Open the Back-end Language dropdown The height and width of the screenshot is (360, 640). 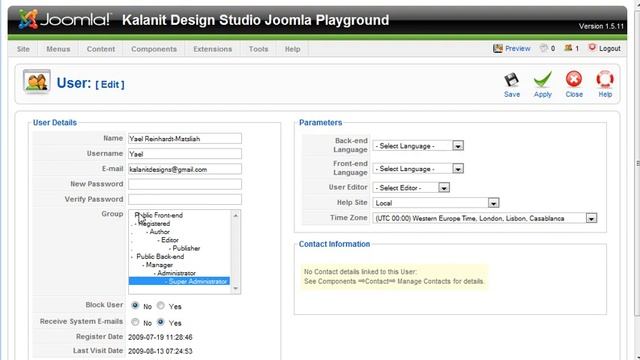pos(418,146)
